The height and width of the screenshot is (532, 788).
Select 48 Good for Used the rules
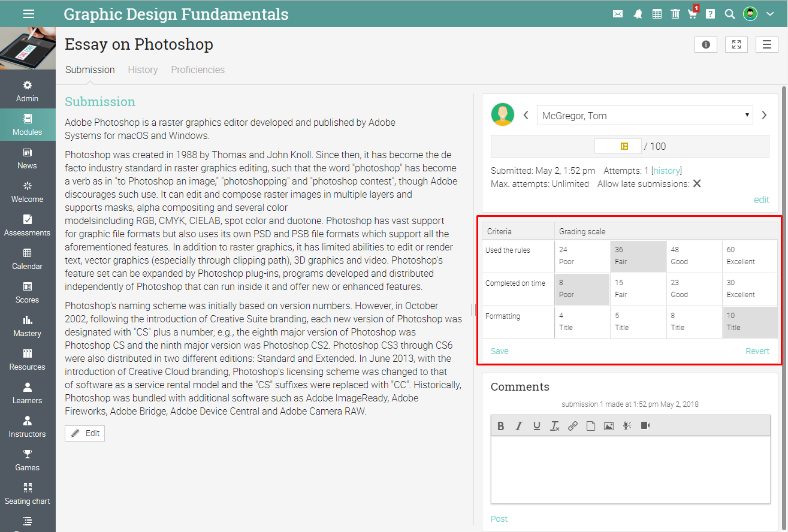pos(695,256)
